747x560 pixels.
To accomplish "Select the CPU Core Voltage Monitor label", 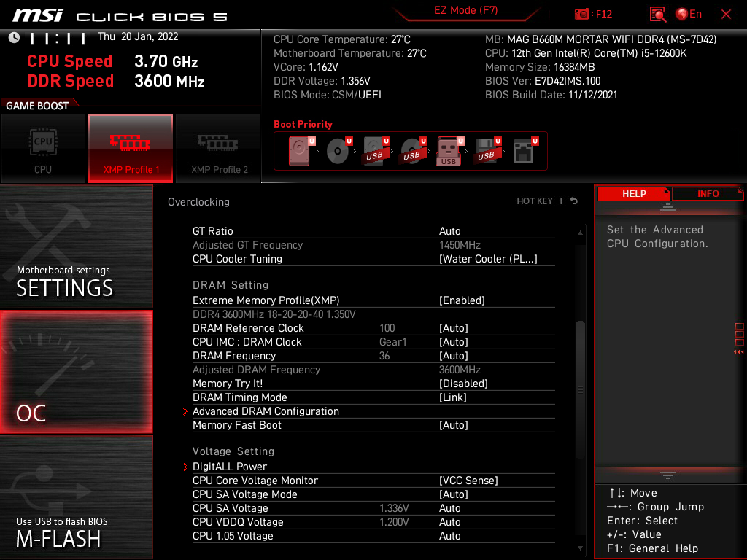I will coord(255,481).
